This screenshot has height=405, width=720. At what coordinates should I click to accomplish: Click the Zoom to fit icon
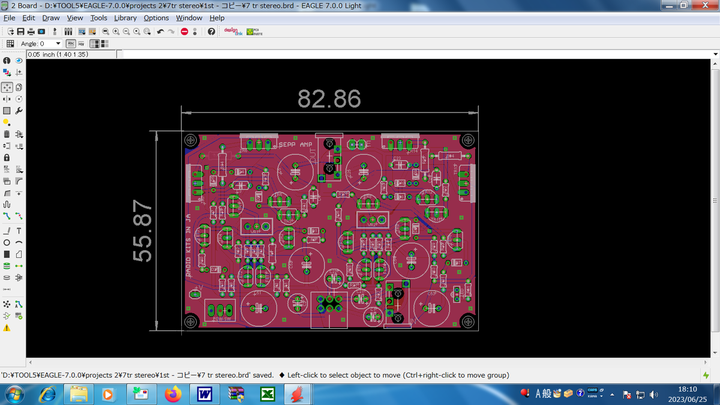(x=104, y=31)
